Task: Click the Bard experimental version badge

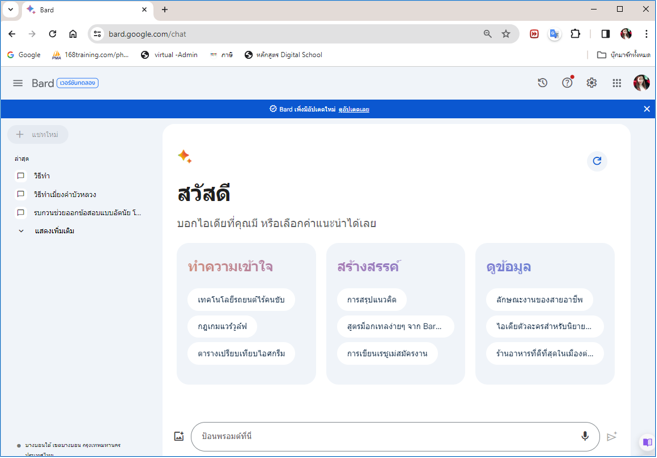Action: pyautogui.click(x=78, y=83)
